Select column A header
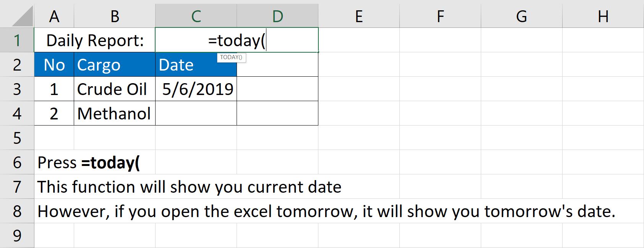Screen dimensions: 644x248 (54, 16)
